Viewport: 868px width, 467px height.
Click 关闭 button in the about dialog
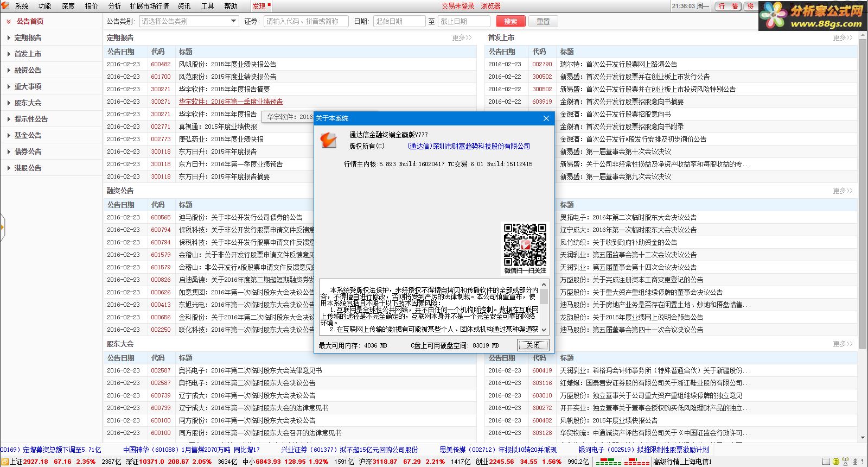(533, 345)
